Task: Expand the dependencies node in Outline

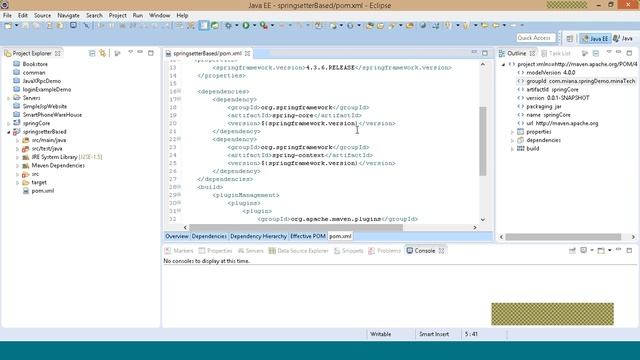Action: point(512,140)
